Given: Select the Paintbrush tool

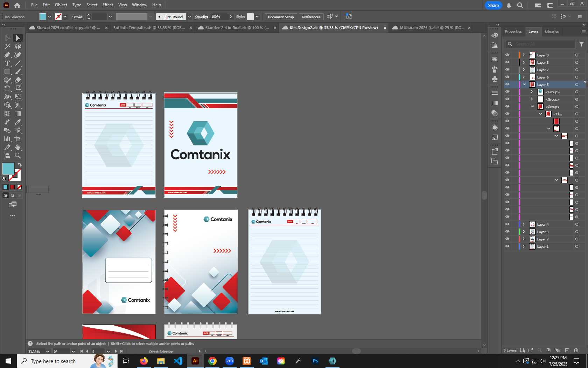Looking at the screenshot, I should [18, 71].
